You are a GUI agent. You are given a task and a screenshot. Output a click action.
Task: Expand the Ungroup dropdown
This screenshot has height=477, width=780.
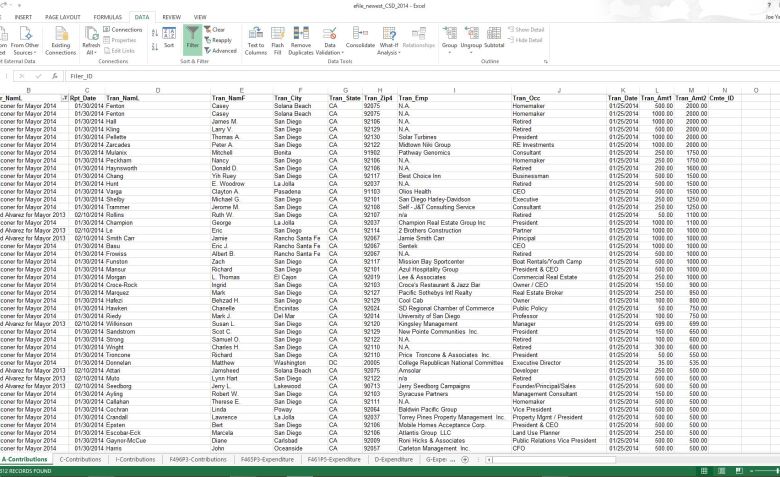(x=471, y=52)
